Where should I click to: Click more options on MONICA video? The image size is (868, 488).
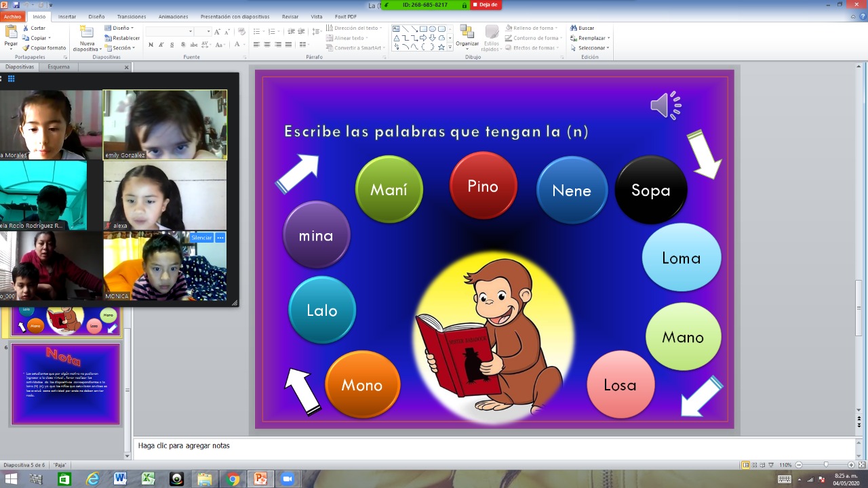[x=220, y=238]
